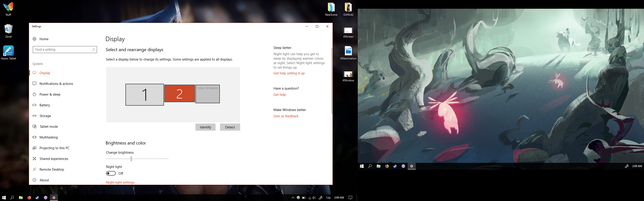
Task: Launch Firefox on second monitor taskbar
Action: pyautogui.click(x=387, y=166)
